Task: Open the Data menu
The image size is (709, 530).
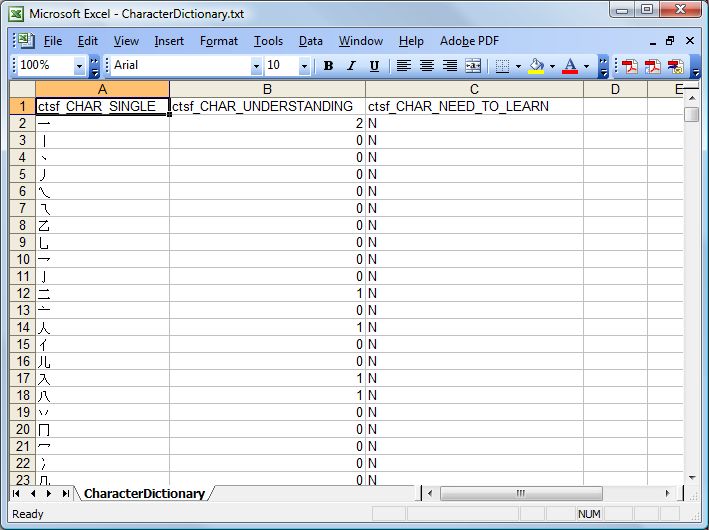Action: point(310,41)
